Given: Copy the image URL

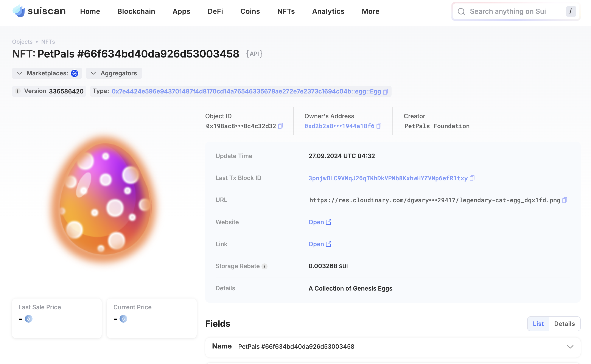Looking at the screenshot, I should [x=565, y=200].
